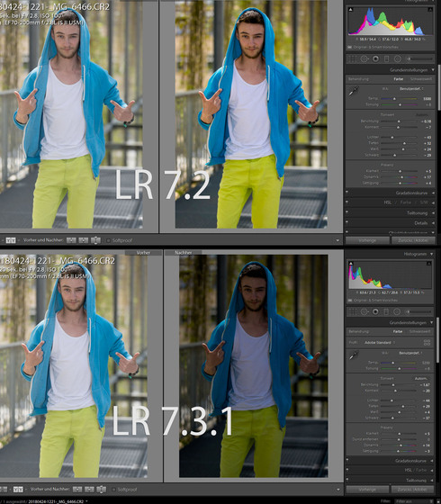Click the Y|Y before/after view icon in LR 7.3.1 toolbar
Viewport: 441px width, 504px height.
[x=18, y=490]
